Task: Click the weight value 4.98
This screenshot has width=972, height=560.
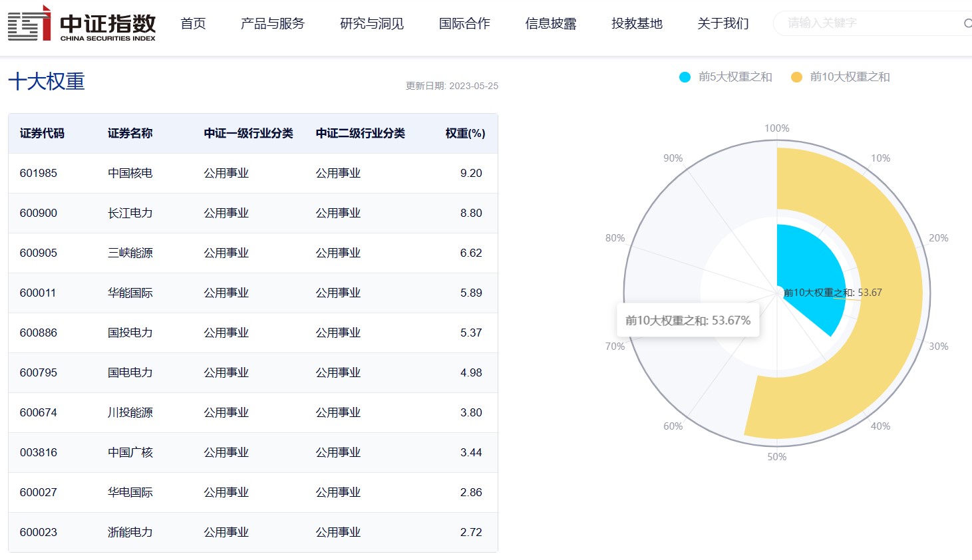Action: pyautogui.click(x=471, y=373)
